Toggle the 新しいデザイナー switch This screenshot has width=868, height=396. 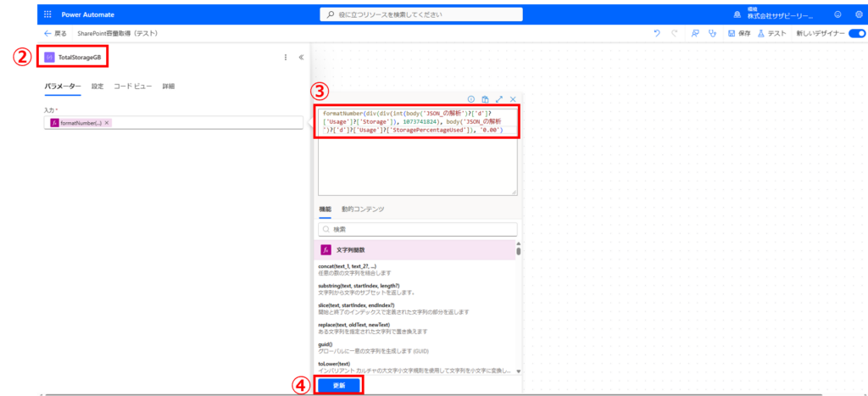[856, 33]
